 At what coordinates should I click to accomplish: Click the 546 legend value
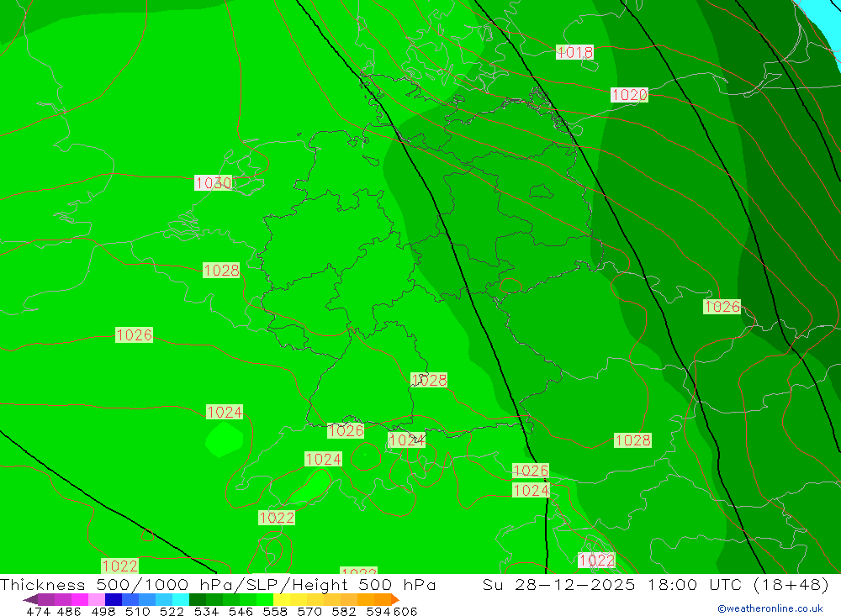point(241,612)
